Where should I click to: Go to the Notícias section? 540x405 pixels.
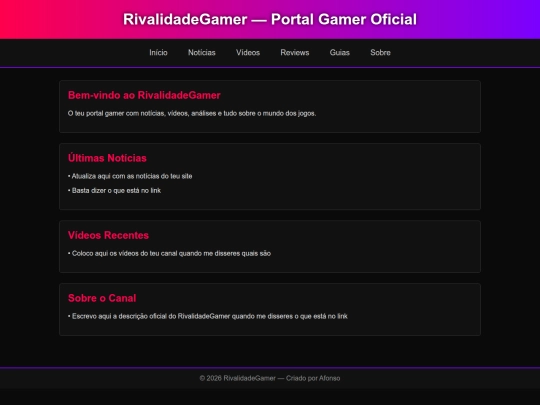[x=201, y=52]
